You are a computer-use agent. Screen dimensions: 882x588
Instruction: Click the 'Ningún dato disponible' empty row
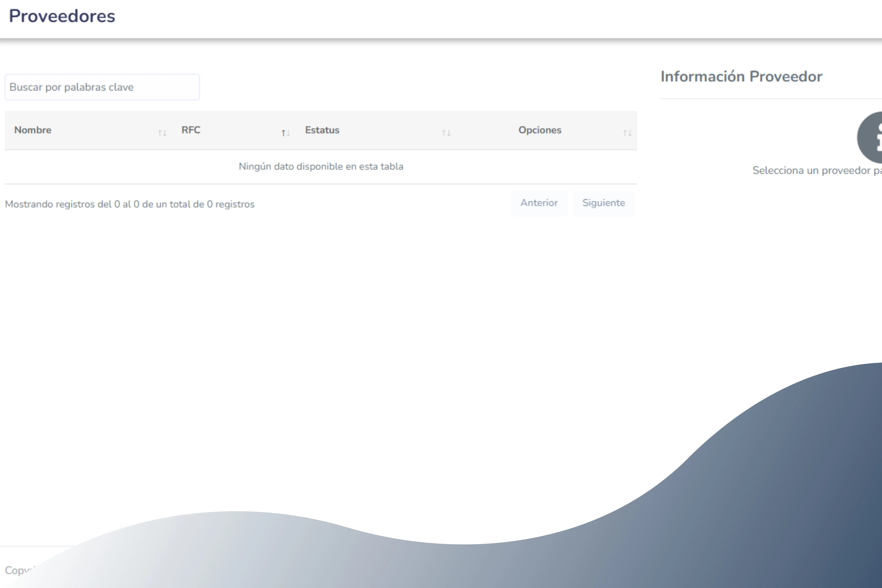coord(321,166)
